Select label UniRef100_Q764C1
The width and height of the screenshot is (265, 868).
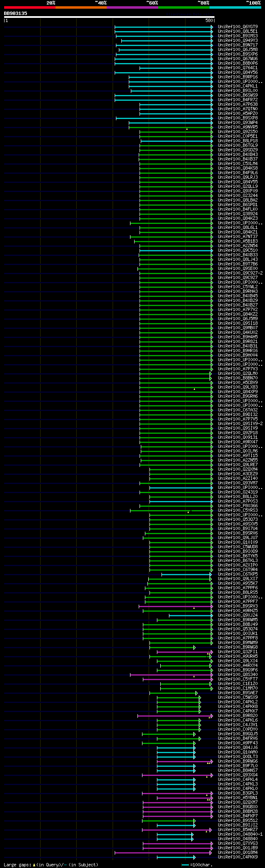238,68
